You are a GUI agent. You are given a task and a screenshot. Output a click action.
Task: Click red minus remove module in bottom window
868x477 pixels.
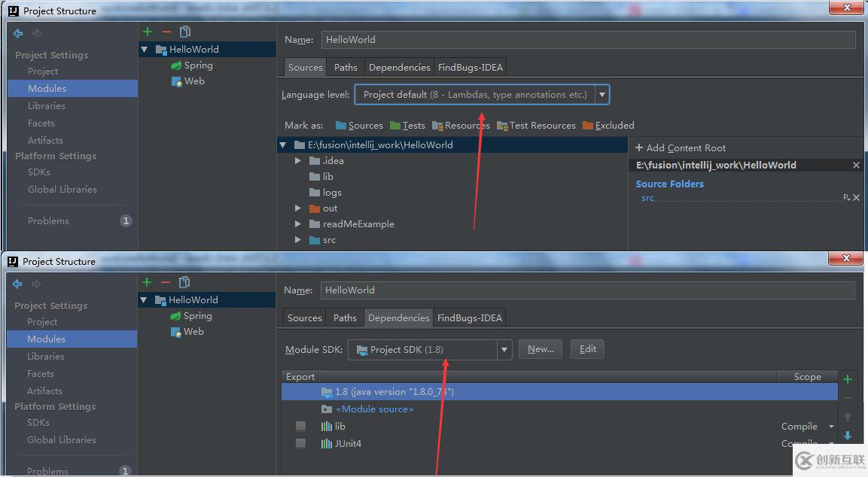(x=166, y=282)
